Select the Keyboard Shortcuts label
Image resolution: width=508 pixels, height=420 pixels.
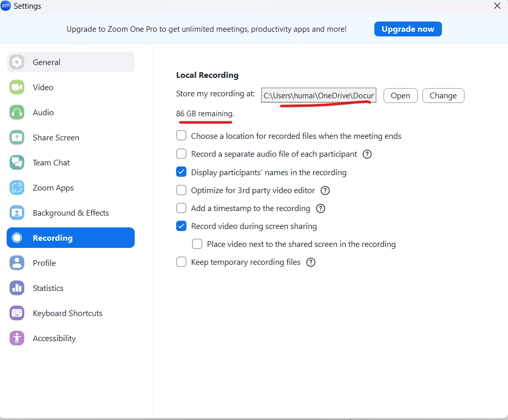point(68,313)
